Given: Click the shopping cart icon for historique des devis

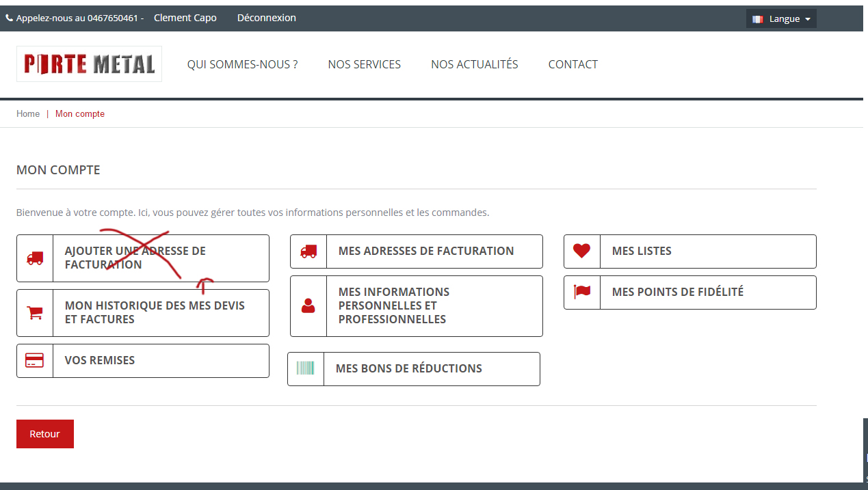Looking at the screenshot, I should [35, 313].
